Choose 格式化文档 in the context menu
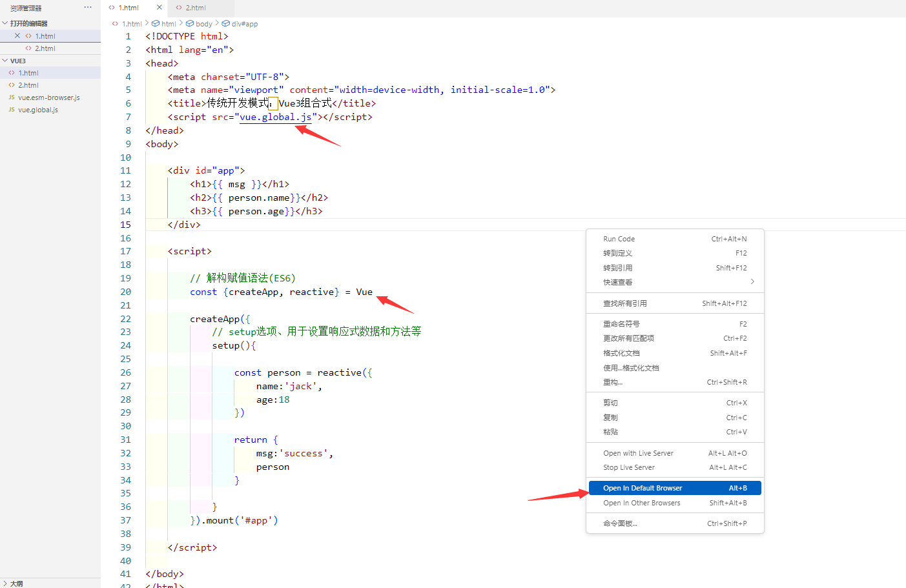Image resolution: width=906 pixels, height=588 pixels. 675,353
